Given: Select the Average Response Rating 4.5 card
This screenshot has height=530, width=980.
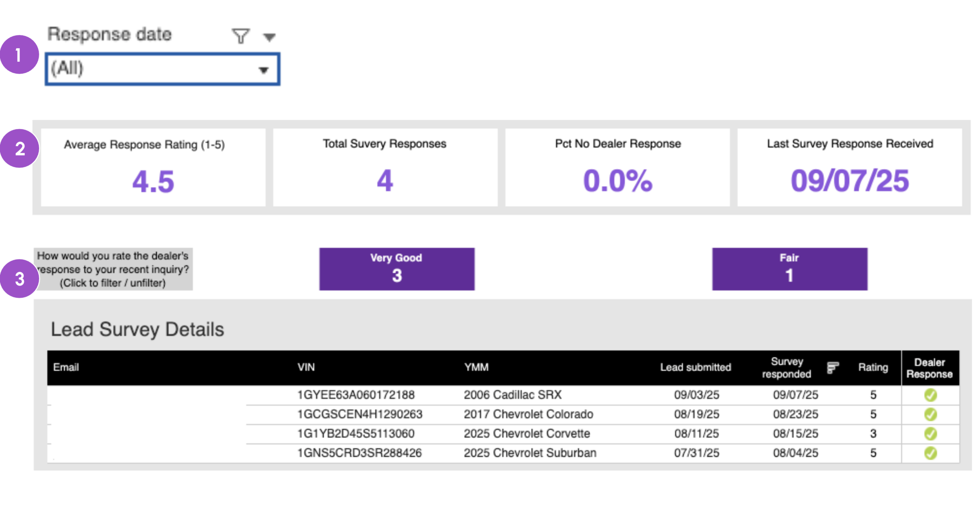Looking at the screenshot, I should pyautogui.click(x=153, y=167).
